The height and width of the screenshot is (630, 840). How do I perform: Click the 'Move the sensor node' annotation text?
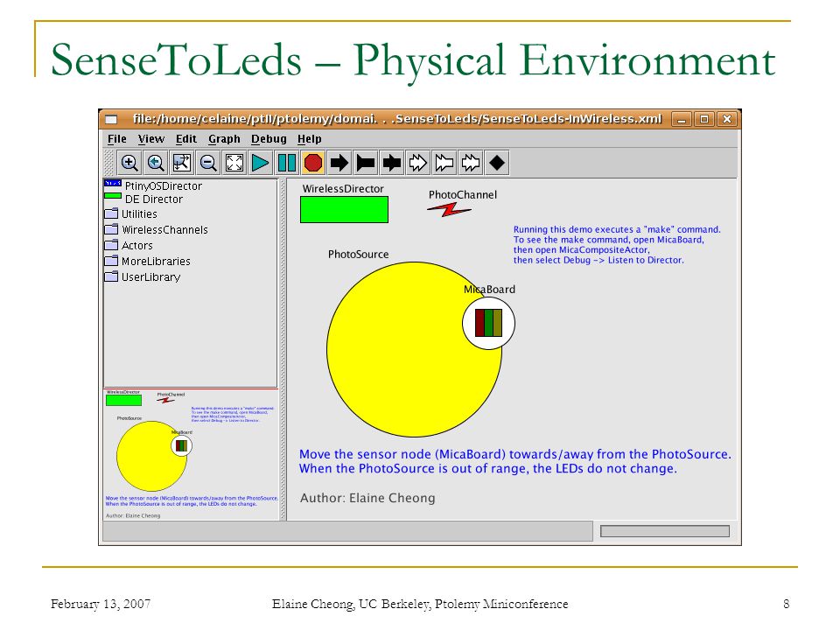pos(514,461)
